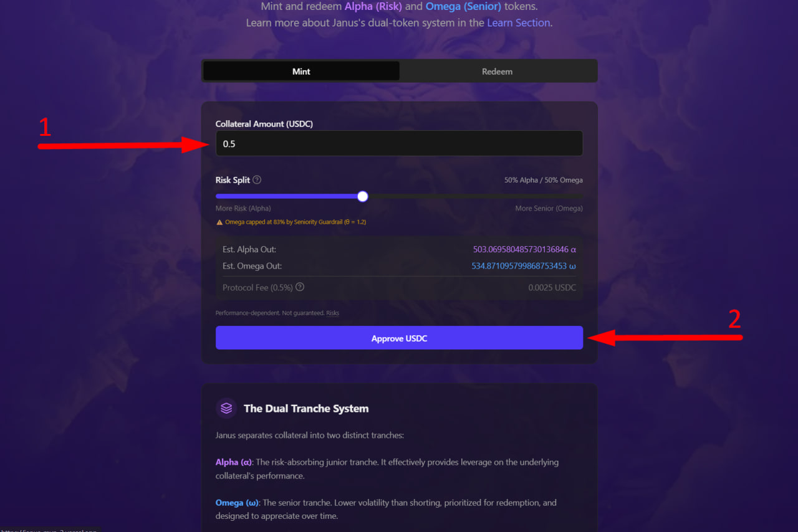Click the Dual Tranche System layers icon
Screen dimensions: 798x532
226,408
